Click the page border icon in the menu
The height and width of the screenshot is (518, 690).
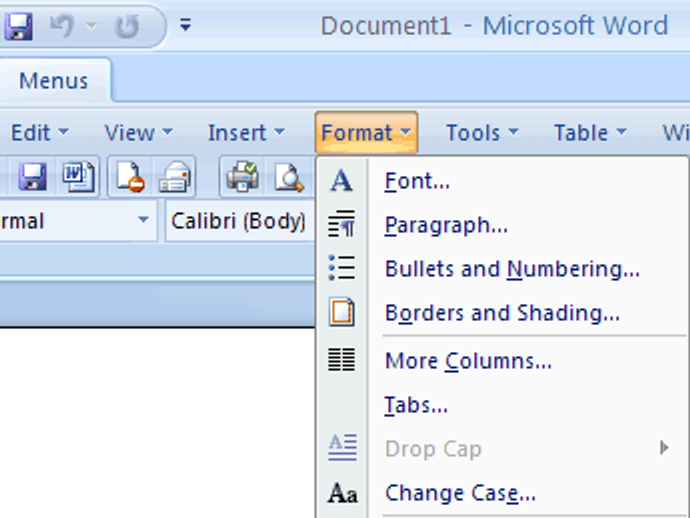(341, 312)
